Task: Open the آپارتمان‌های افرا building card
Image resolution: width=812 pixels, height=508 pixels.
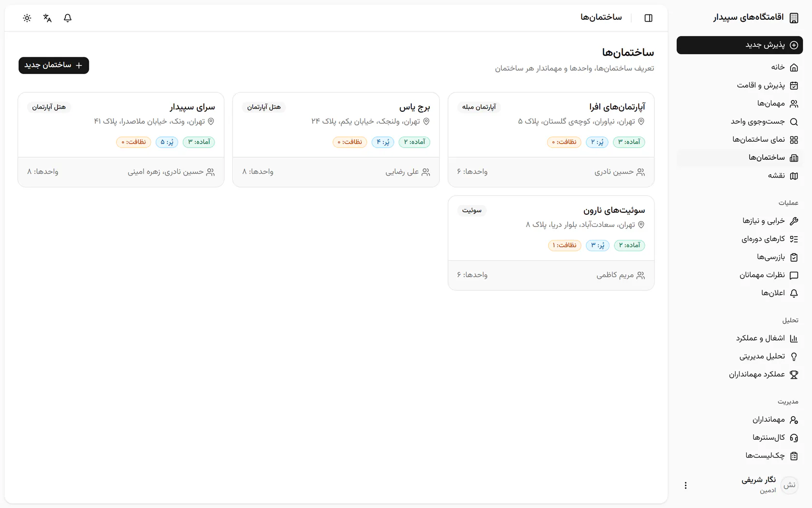Action: click(551, 140)
